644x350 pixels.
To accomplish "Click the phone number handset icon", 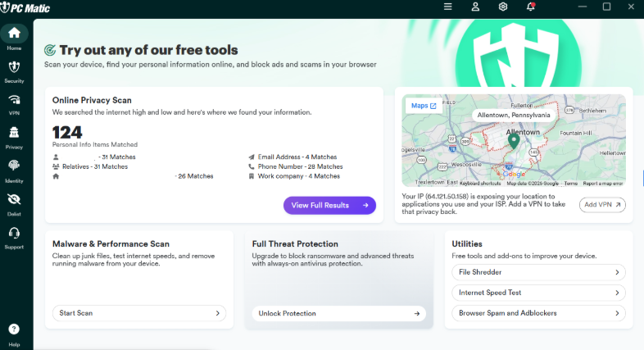I will point(252,166).
